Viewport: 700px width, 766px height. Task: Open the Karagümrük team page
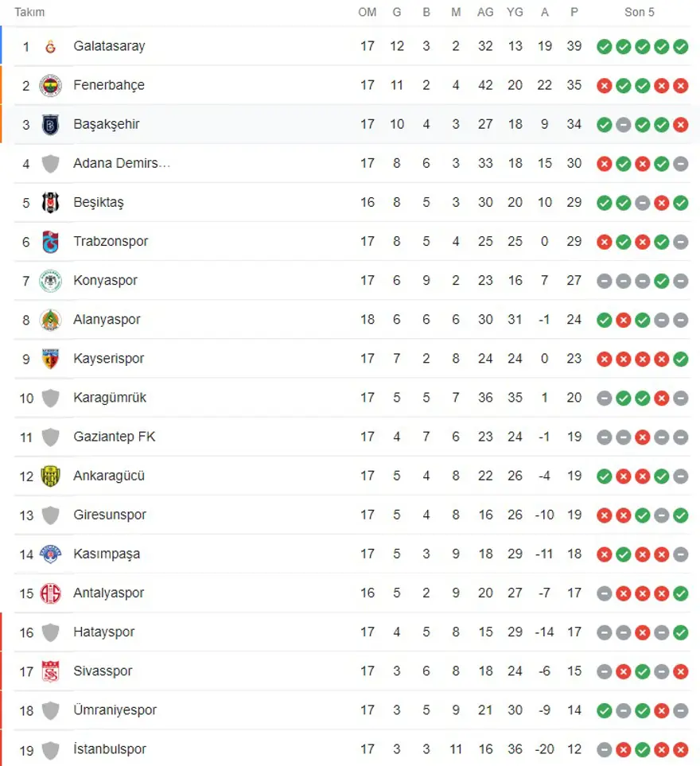[110, 398]
